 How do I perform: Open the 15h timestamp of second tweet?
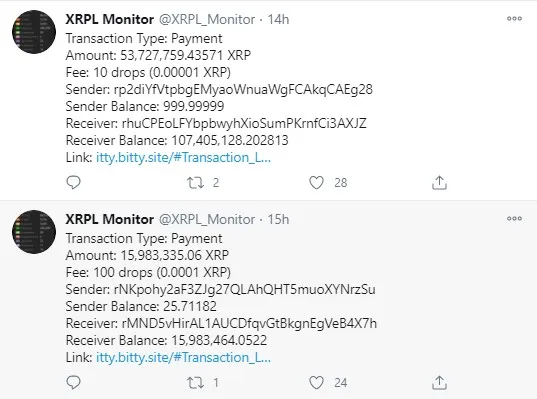point(278,220)
